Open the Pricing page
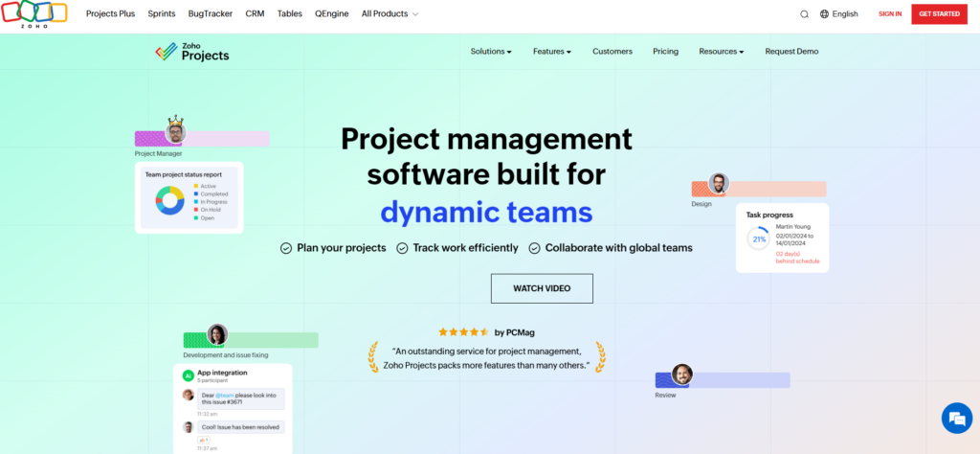 (665, 52)
